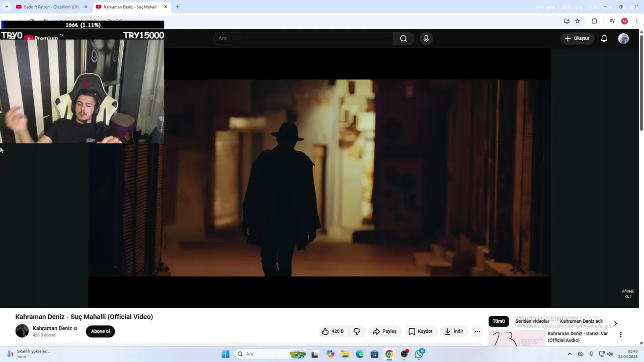Like the video with the thumbs-up button
Screen dimensions: 644x362
pos(333,331)
